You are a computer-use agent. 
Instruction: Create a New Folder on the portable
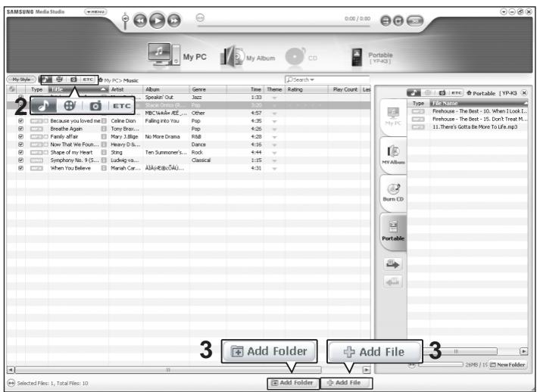[x=508, y=365]
